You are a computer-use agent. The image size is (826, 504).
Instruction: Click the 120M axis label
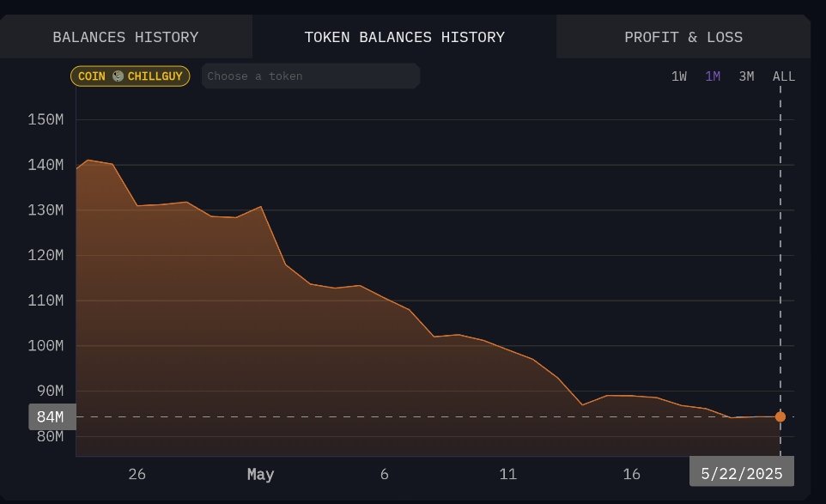click(x=46, y=255)
